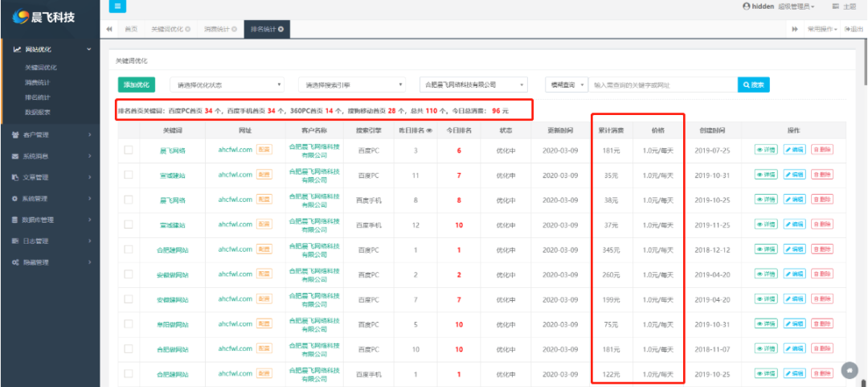This screenshot has width=868, height=387.
Task: Open the 请选择优化状态 dropdown
Action: point(227,84)
